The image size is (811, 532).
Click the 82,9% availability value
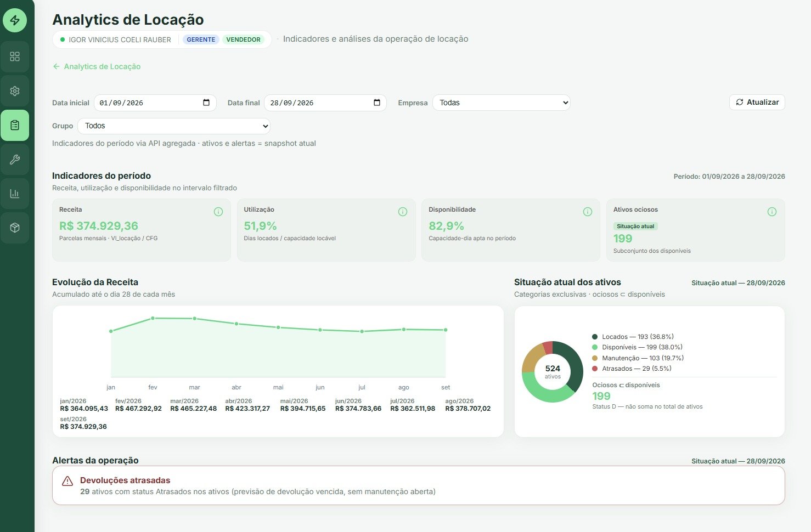(x=446, y=226)
